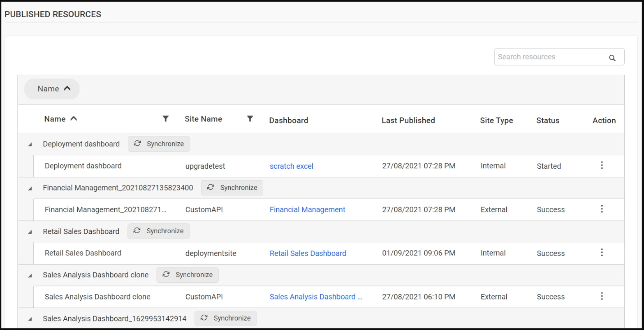Open action menu for deploymentsite row
Image resolution: width=644 pixels, height=330 pixels.
coord(602,252)
